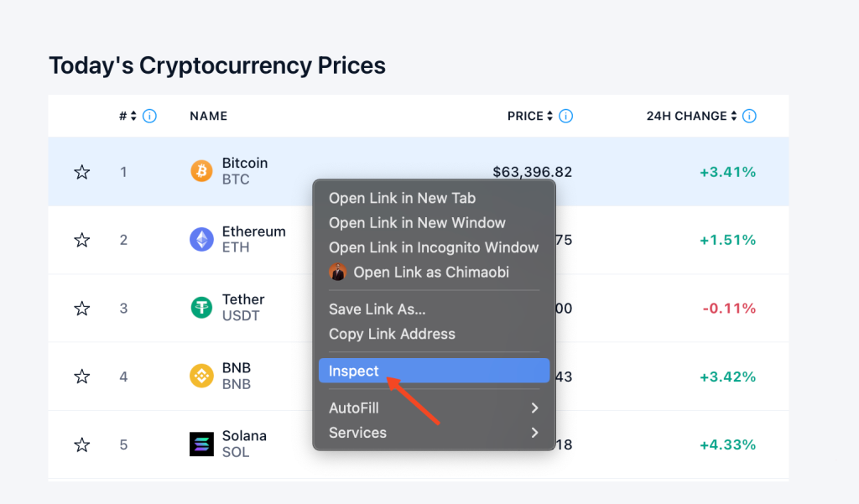Toggle favorite star for BNB

82,377
